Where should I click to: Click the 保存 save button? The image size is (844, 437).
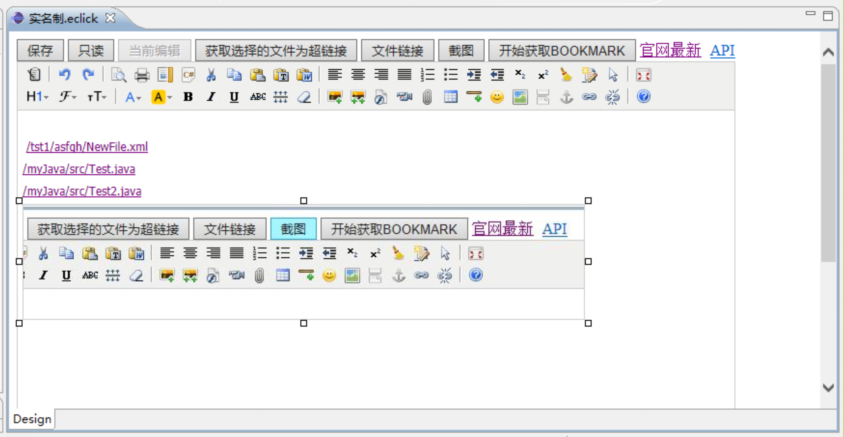coord(40,51)
